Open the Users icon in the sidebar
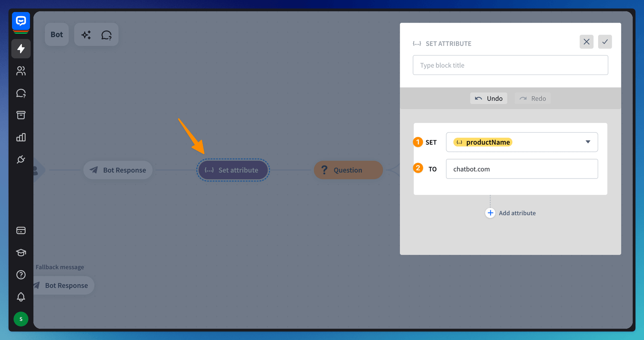644x340 pixels. coord(21,71)
